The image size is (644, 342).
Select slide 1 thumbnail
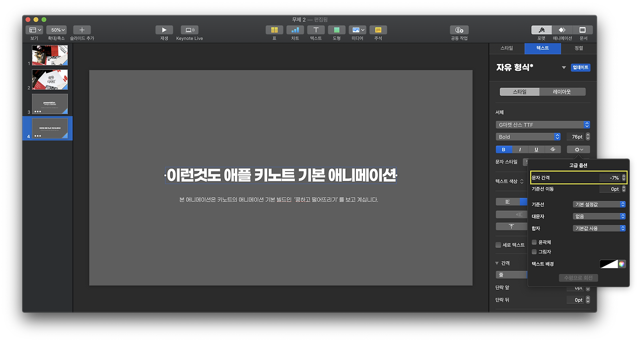(x=50, y=55)
